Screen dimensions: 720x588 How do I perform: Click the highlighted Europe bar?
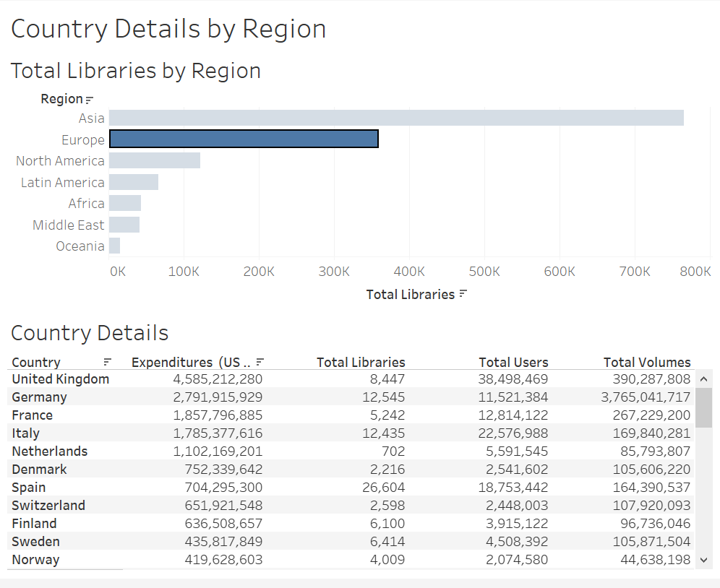click(244, 138)
